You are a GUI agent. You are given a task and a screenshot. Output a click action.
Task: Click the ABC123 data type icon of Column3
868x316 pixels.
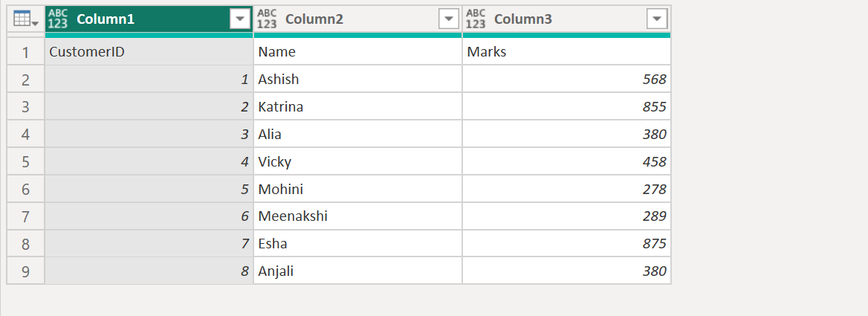coord(476,19)
